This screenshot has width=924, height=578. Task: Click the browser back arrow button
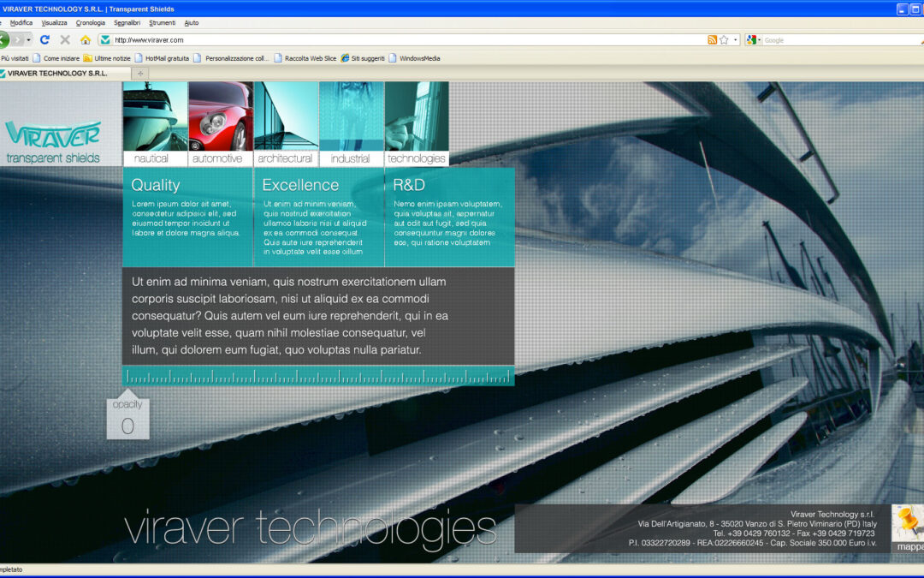[3, 40]
